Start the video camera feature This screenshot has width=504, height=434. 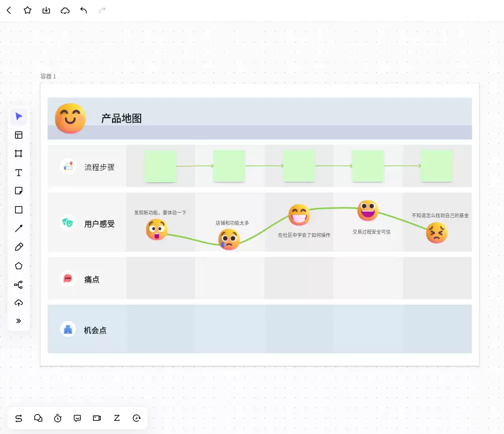[x=97, y=418]
